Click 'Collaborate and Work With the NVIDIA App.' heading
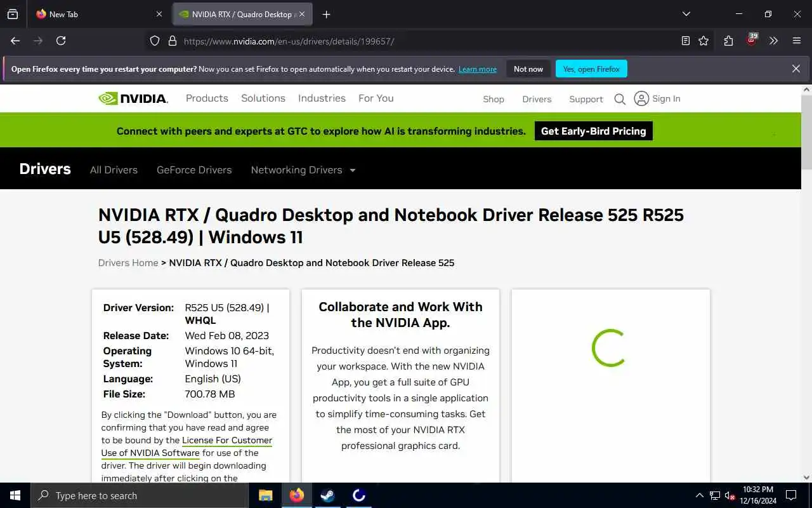Viewport: 812px width, 508px height. [400, 314]
